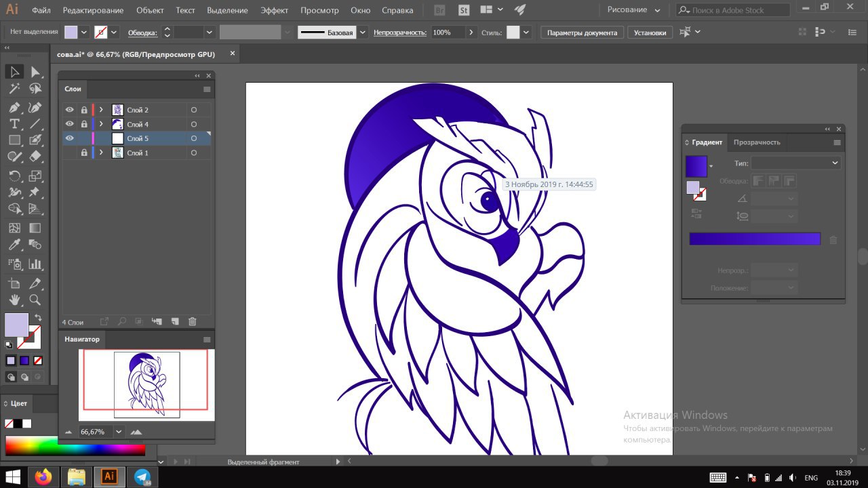Screen dimensions: 868x488
Task: Select the Gradient tool in toolbar
Action: pyautogui.click(x=35, y=228)
